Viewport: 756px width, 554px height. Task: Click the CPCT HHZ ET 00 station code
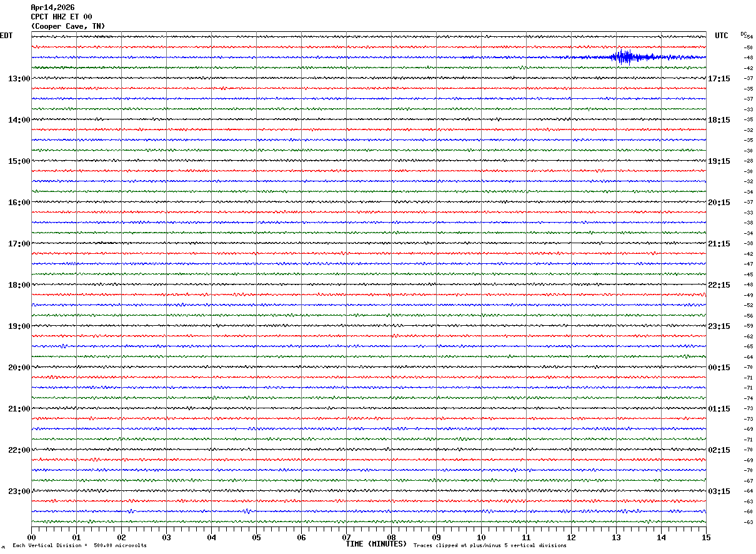[x=61, y=17]
